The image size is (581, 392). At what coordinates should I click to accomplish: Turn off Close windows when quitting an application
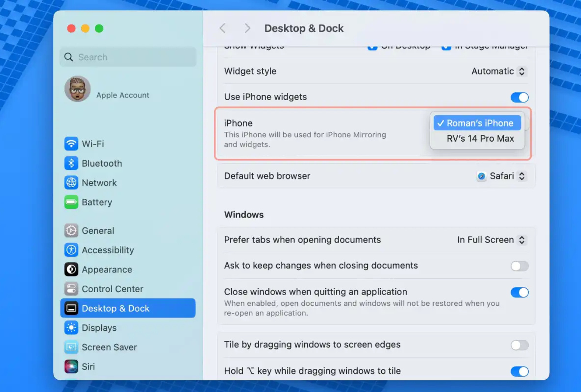coord(519,292)
